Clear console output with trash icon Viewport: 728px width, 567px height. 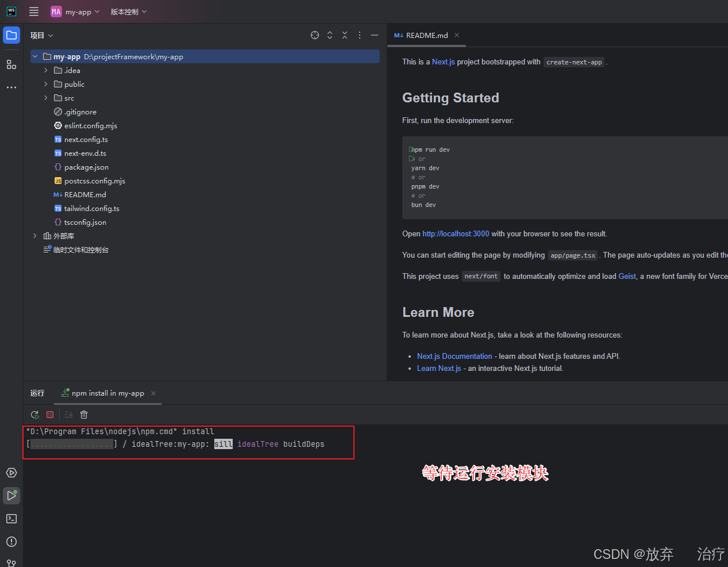[84, 415]
